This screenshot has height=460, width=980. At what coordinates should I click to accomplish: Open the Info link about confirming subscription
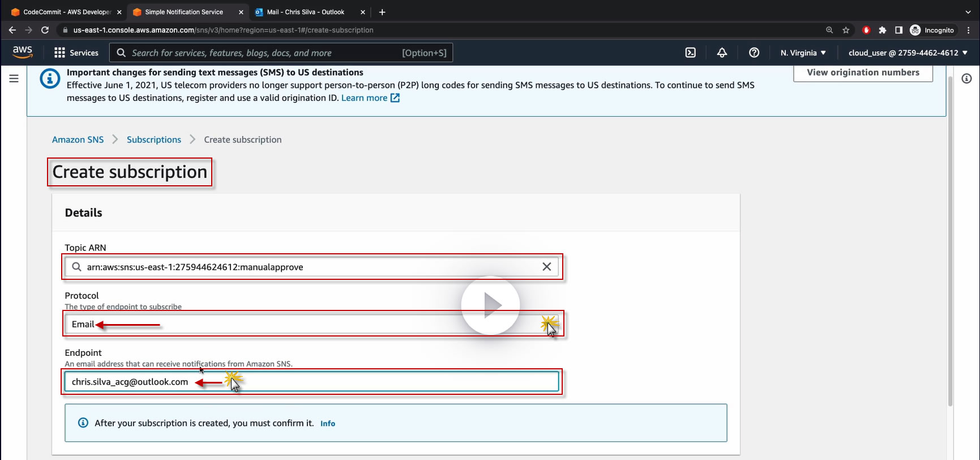328,423
